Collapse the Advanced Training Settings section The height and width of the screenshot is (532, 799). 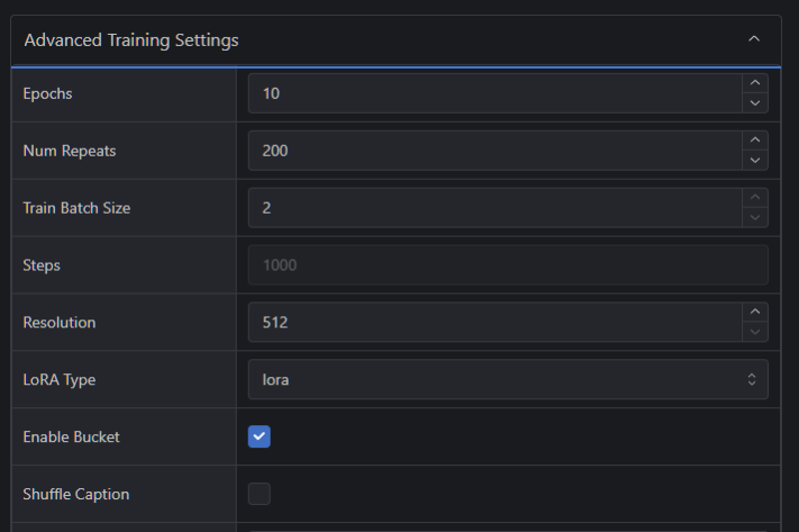point(754,39)
